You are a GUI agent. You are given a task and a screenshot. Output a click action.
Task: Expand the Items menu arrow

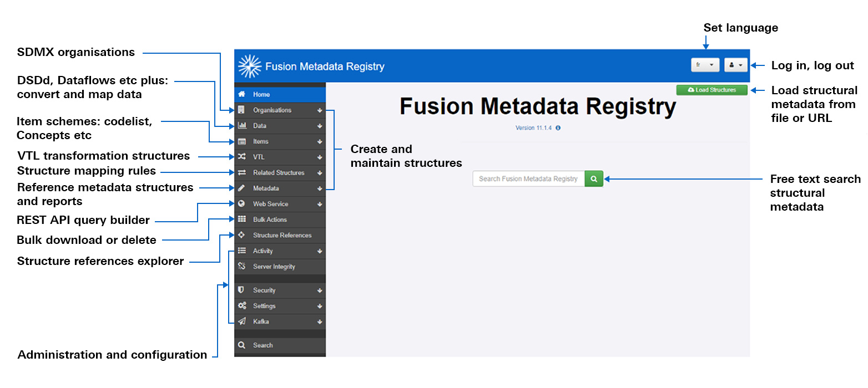pyautogui.click(x=320, y=141)
